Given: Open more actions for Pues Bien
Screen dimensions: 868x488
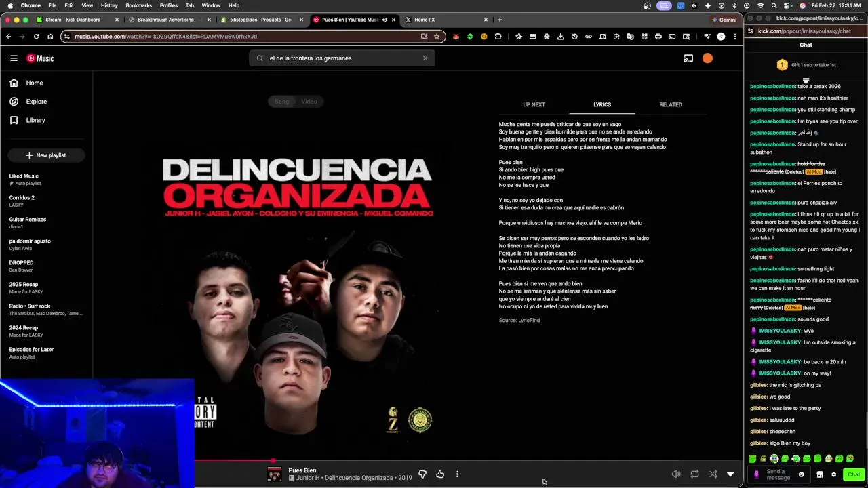Looking at the screenshot, I should click(457, 474).
